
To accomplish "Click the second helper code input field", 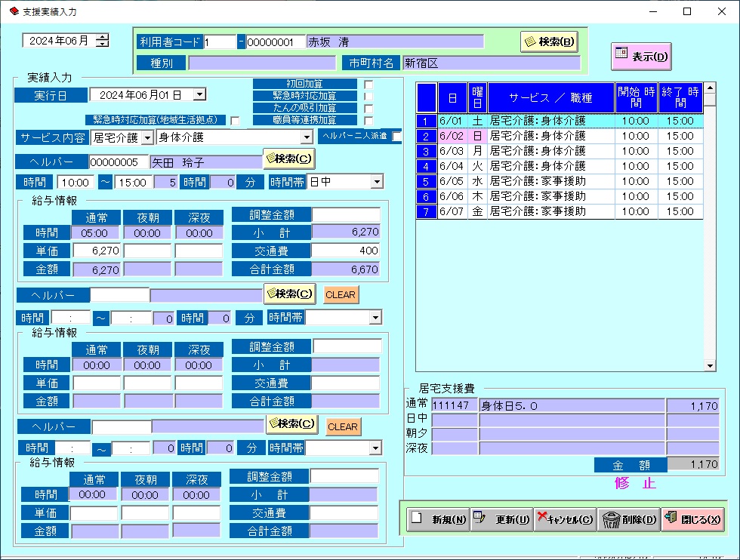I will (x=120, y=295).
